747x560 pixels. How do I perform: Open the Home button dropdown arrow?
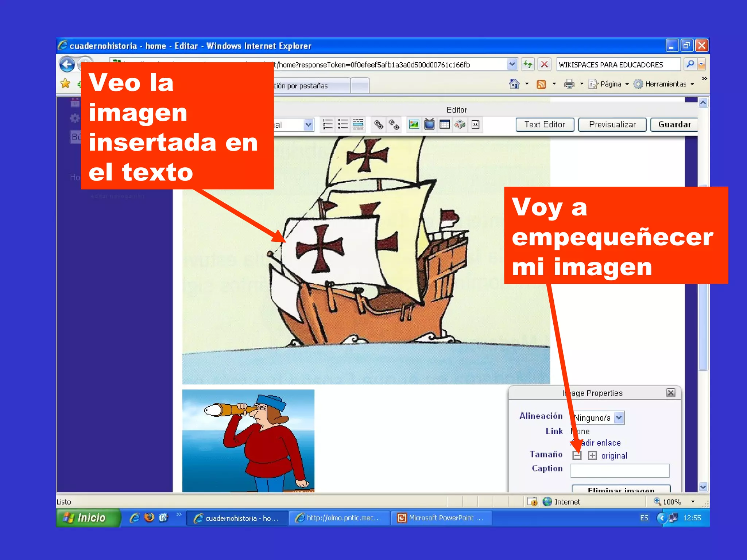[x=527, y=84]
